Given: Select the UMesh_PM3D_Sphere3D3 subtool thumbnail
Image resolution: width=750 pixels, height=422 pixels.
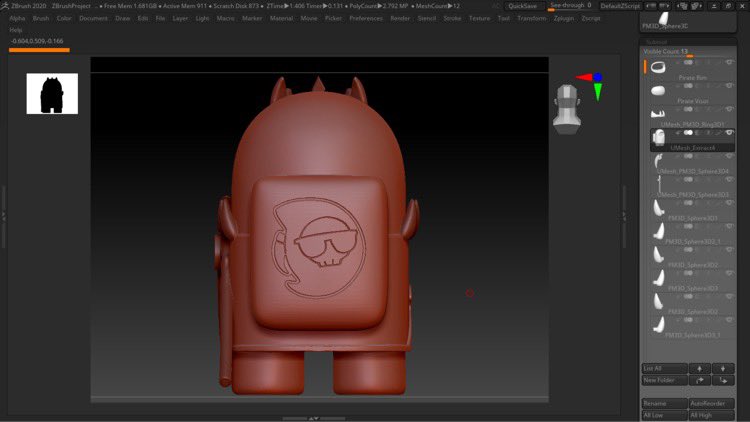Looking at the screenshot, I should (658, 184).
